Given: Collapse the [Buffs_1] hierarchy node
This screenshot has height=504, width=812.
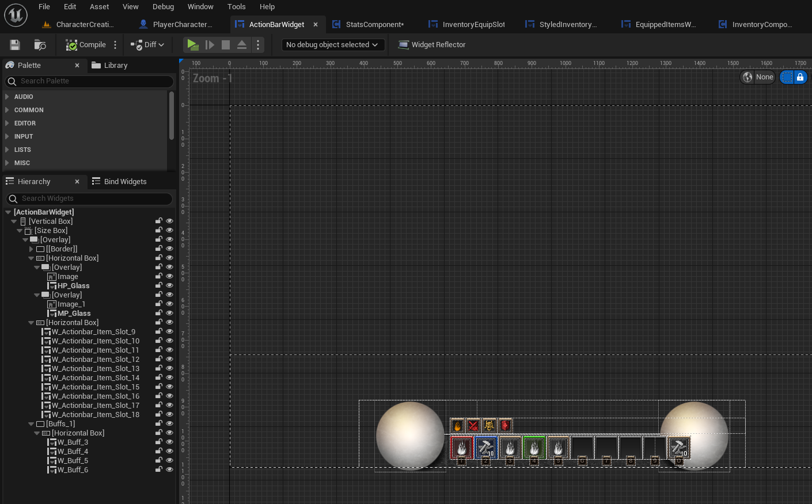Looking at the screenshot, I should 31,424.
